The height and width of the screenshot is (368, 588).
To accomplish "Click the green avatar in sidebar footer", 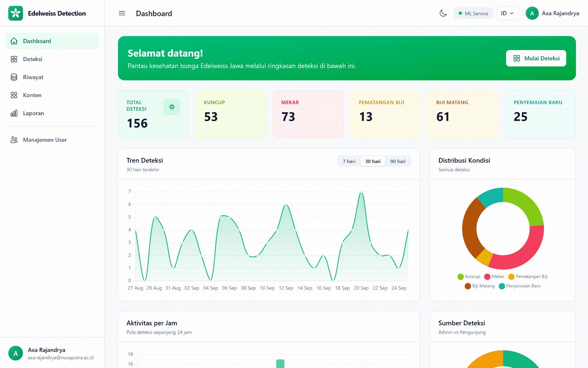I will [15, 353].
